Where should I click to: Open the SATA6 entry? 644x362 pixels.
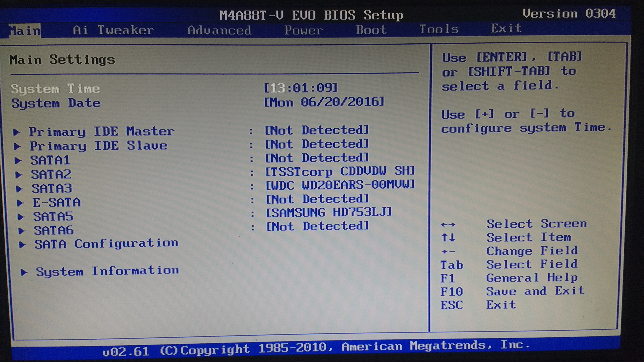tap(54, 230)
